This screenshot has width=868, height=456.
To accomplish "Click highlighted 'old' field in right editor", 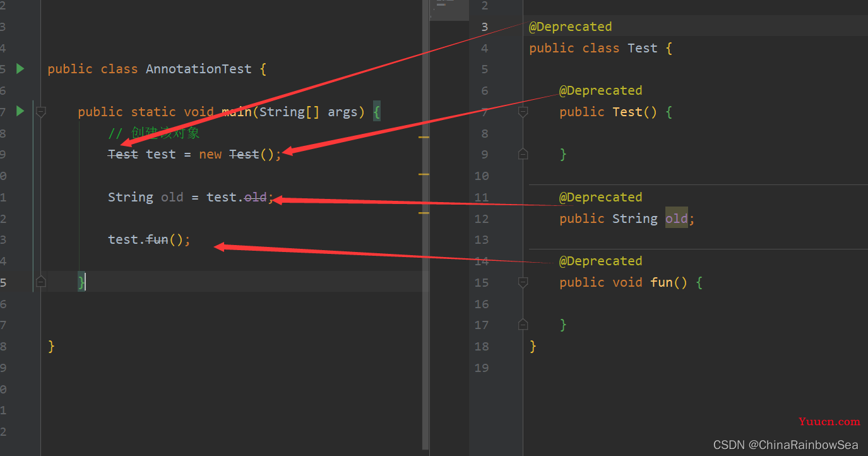I will tap(677, 219).
